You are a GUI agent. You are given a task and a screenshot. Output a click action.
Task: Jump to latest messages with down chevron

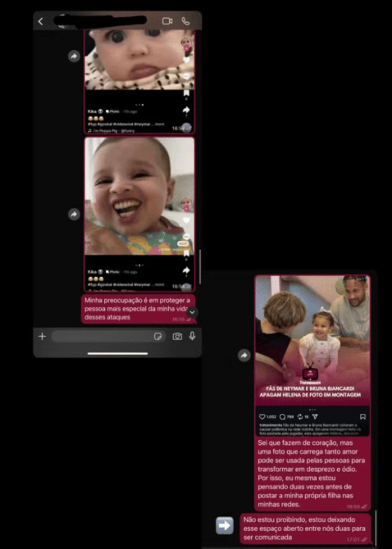point(192,312)
